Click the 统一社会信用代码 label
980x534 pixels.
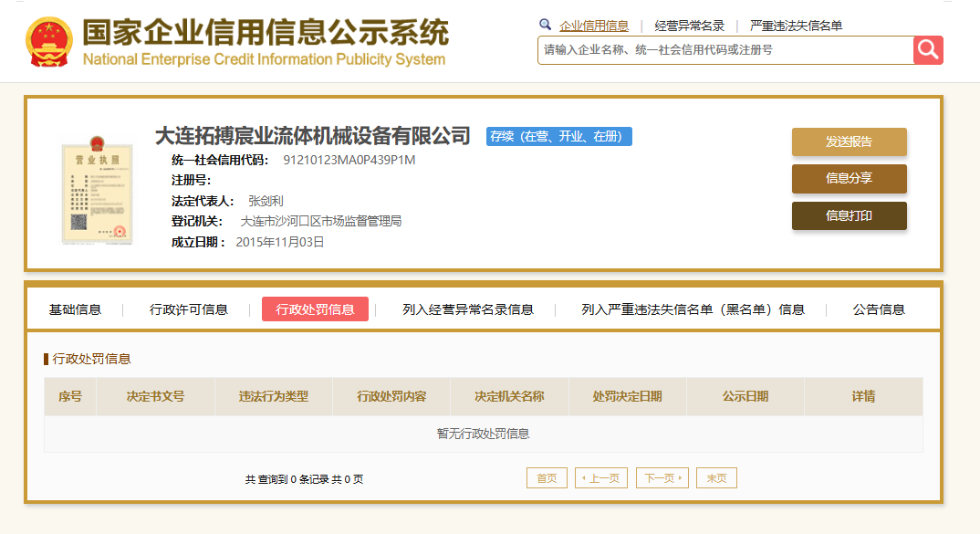pyautogui.click(x=219, y=160)
